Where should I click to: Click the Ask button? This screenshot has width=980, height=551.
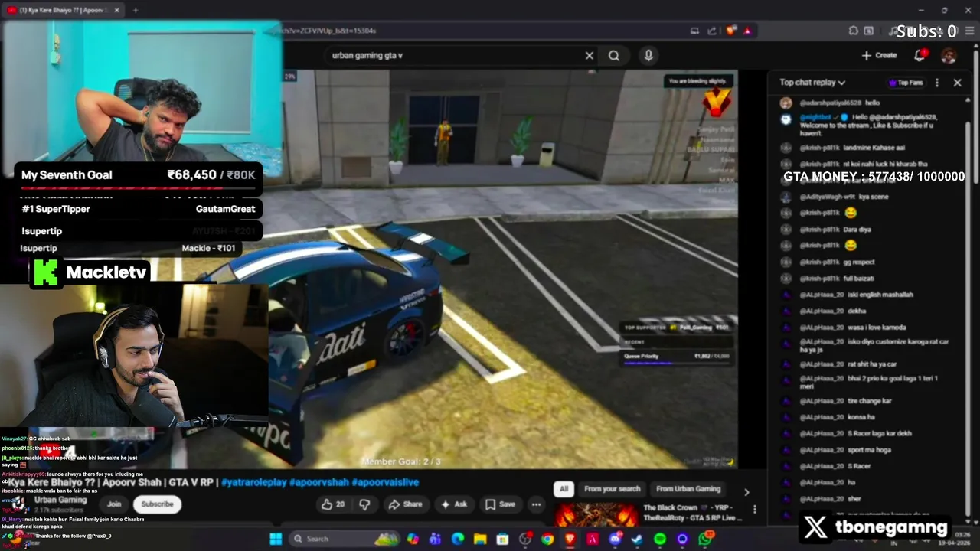[x=453, y=504]
